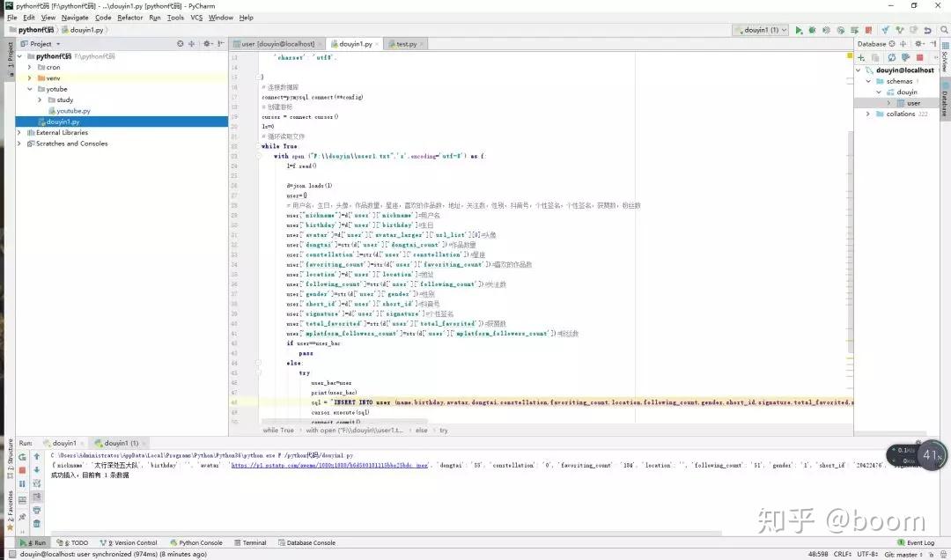This screenshot has height=560, width=951.
Task: Open the Database Console tool window
Action: pos(307,543)
